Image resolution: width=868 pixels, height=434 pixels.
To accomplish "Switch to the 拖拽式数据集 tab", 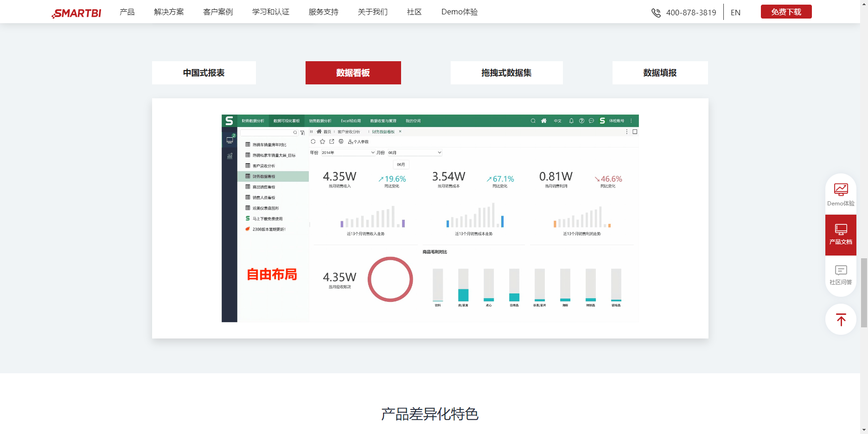I will pos(506,73).
